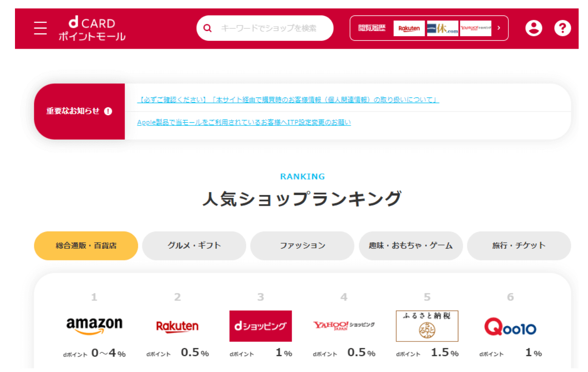Open the hamburger menu icon
This screenshot has width=588, height=372.
click(x=41, y=29)
